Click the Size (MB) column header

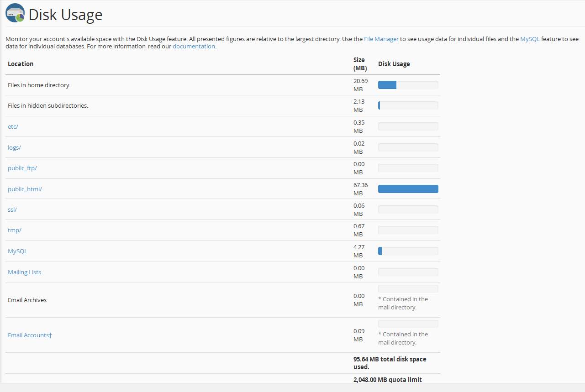click(x=360, y=64)
